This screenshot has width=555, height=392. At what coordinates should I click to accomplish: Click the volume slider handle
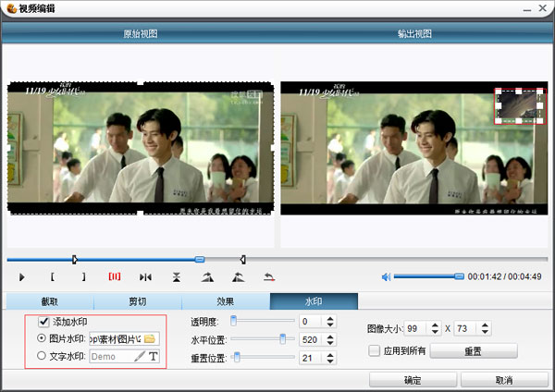tap(459, 276)
